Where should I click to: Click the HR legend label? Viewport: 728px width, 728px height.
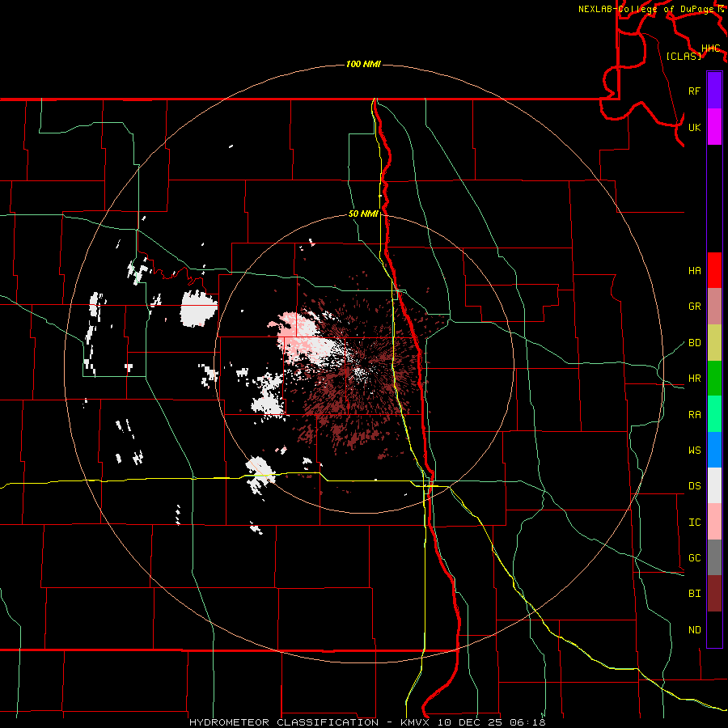pyautogui.click(x=695, y=379)
